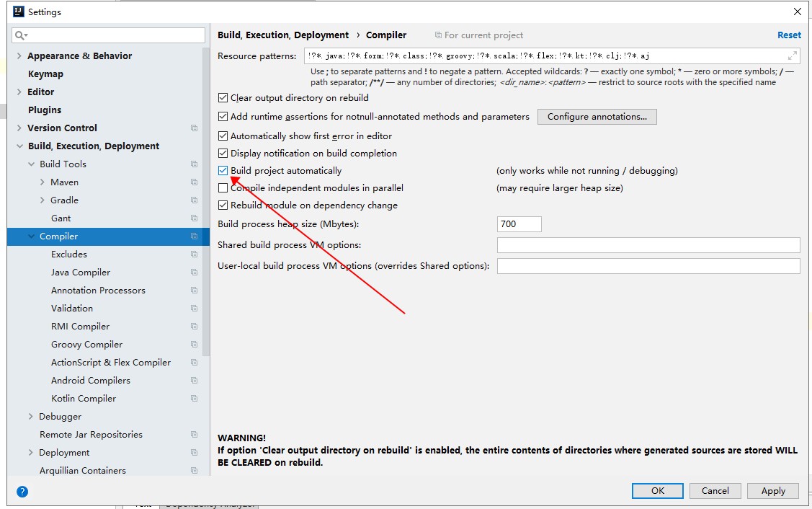
Task: Click the Apply button
Action: pyautogui.click(x=773, y=491)
